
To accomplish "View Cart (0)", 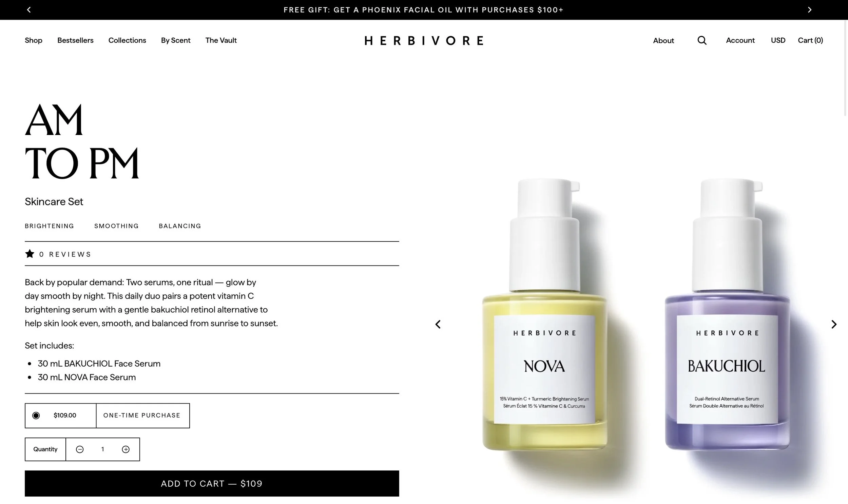I will click(x=810, y=40).
